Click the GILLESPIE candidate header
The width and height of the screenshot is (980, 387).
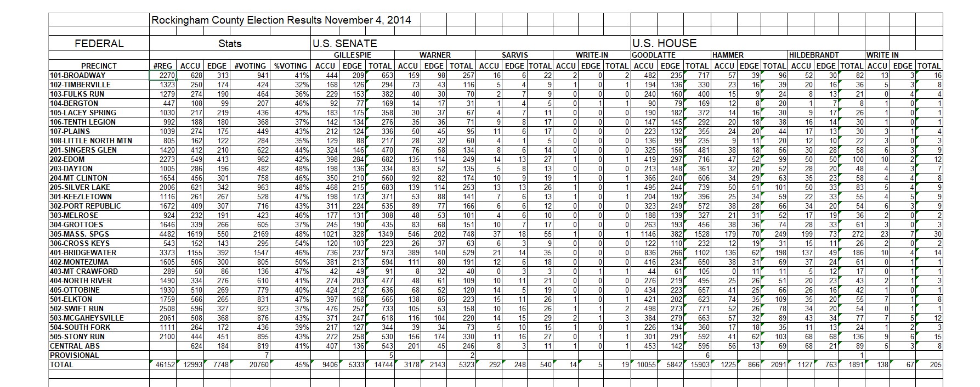(353, 55)
